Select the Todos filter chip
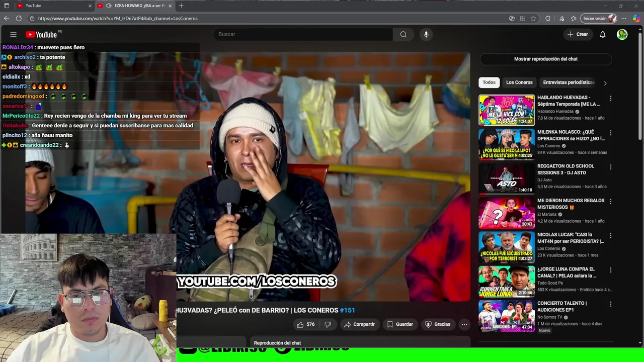 point(489,82)
